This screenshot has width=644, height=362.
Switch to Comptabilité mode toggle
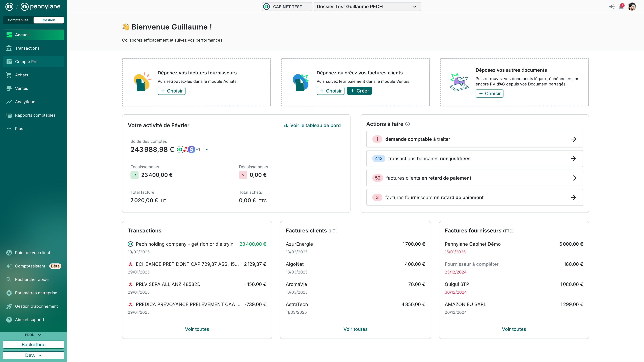tap(18, 20)
